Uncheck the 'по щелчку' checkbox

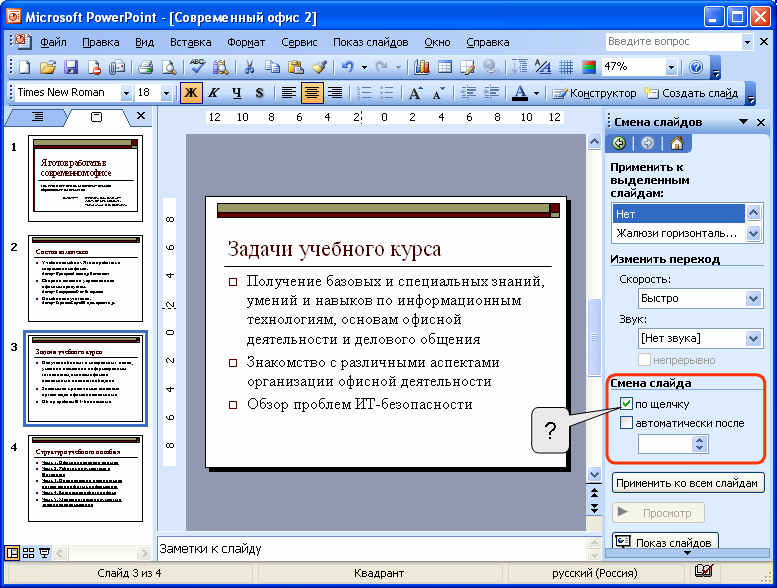pyautogui.click(x=626, y=404)
